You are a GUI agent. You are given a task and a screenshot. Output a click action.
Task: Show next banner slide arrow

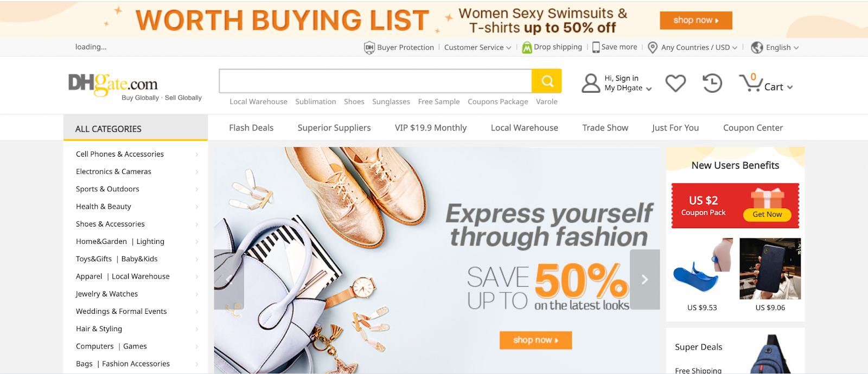click(644, 279)
